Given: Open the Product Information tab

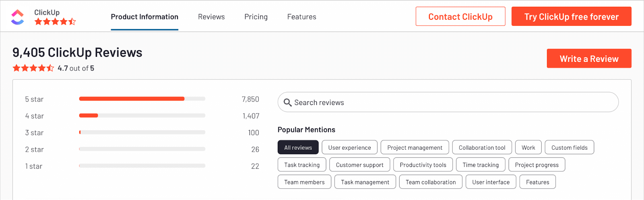Looking at the screenshot, I should pyautogui.click(x=144, y=16).
